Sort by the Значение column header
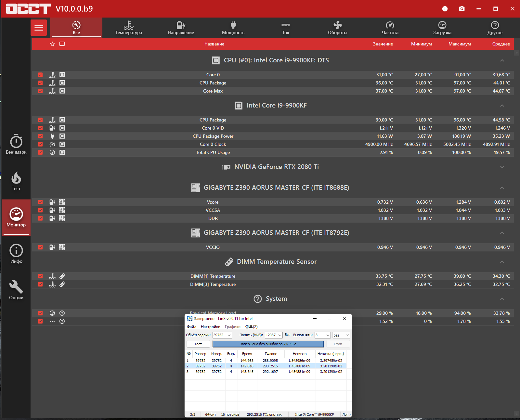 pyautogui.click(x=383, y=44)
